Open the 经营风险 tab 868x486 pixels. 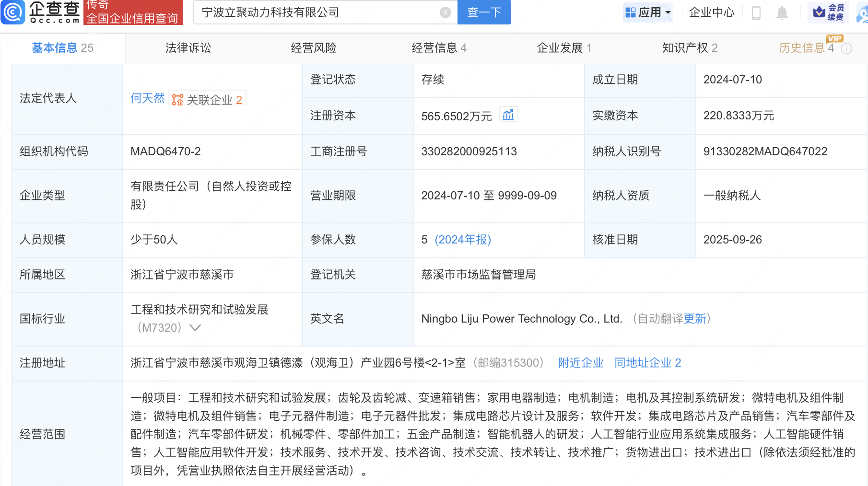tap(314, 48)
